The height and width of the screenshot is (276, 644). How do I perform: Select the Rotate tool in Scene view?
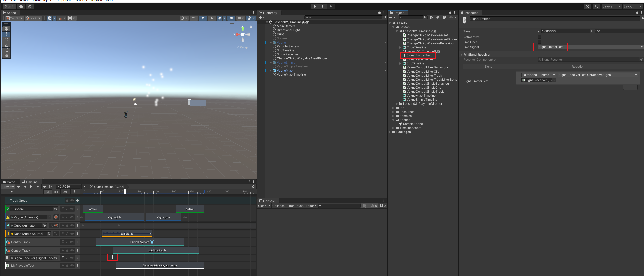coord(6,40)
